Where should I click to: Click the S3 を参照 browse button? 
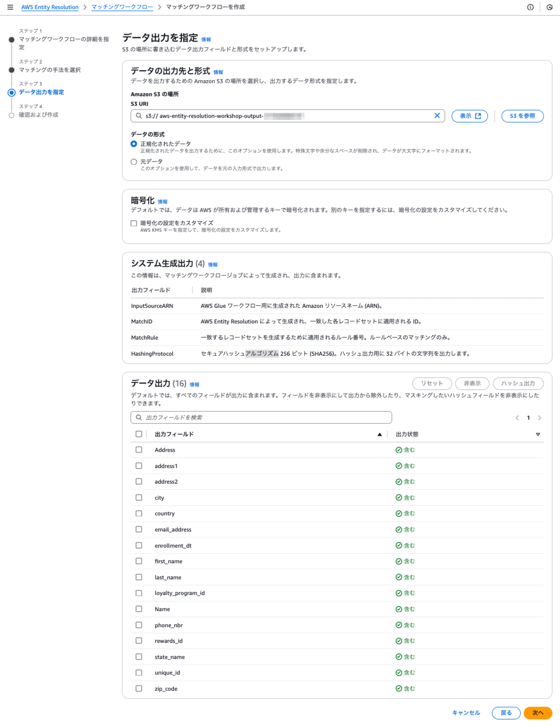522,116
